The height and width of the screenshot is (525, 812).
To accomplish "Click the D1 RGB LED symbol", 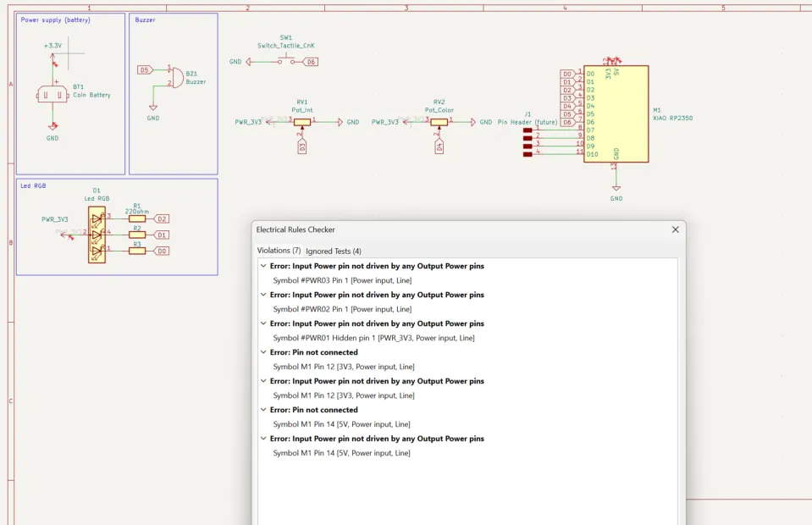I will point(97,235).
